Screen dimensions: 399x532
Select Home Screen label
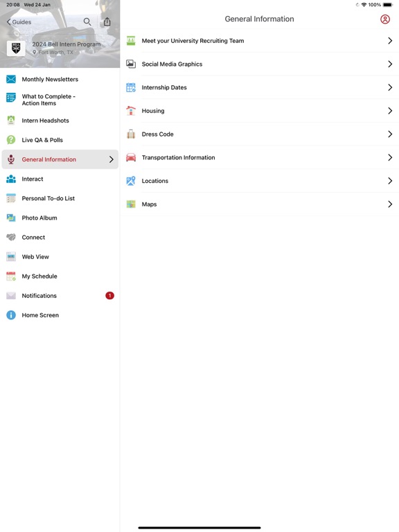(40, 315)
